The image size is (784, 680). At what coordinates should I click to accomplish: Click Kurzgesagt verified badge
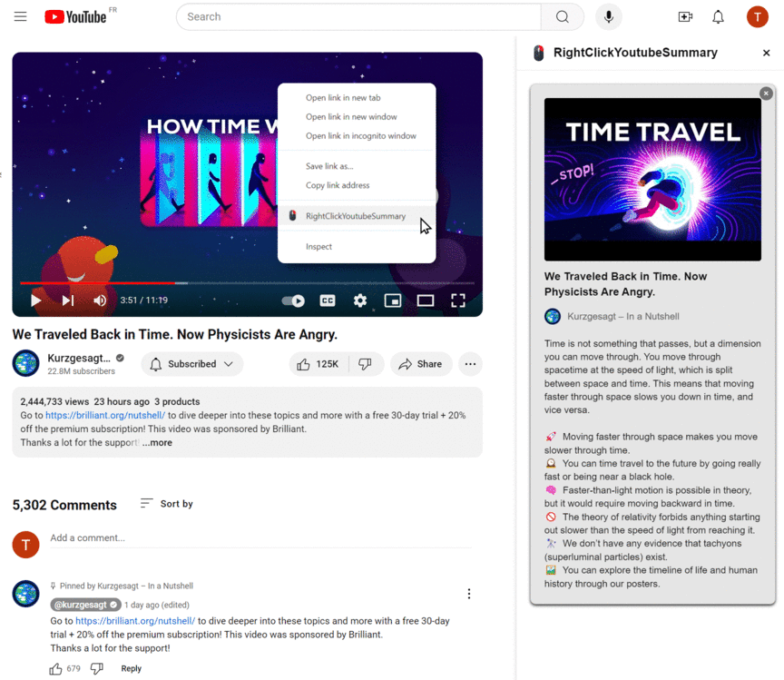point(120,358)
